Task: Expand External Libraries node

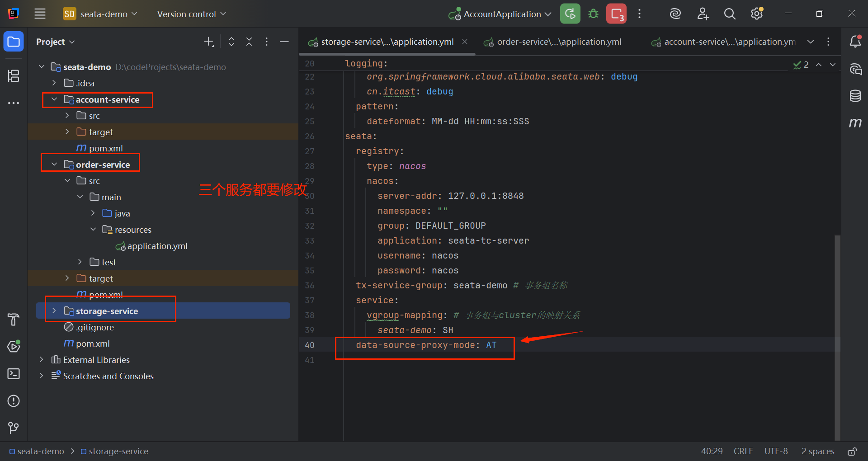Action: pos(42,360)
